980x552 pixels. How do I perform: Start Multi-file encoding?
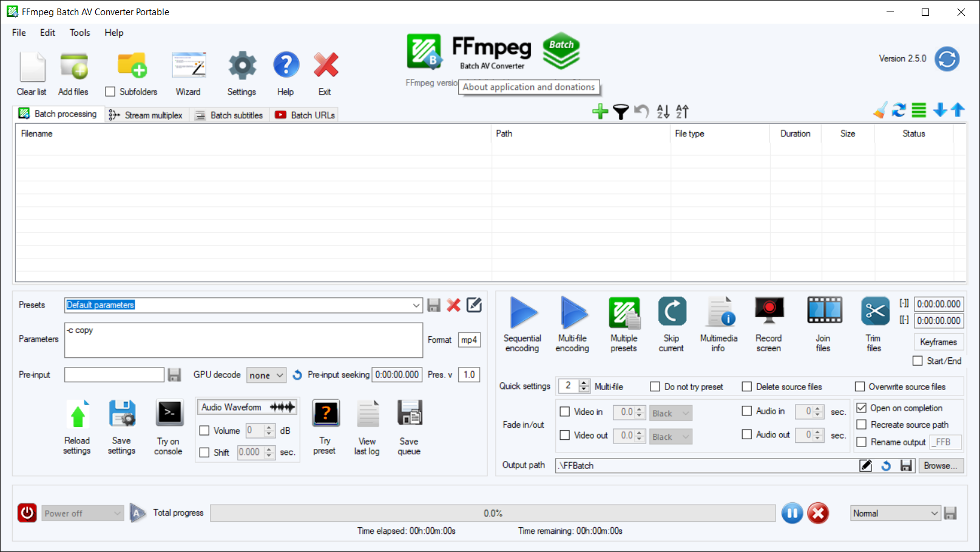click(573, 312)
